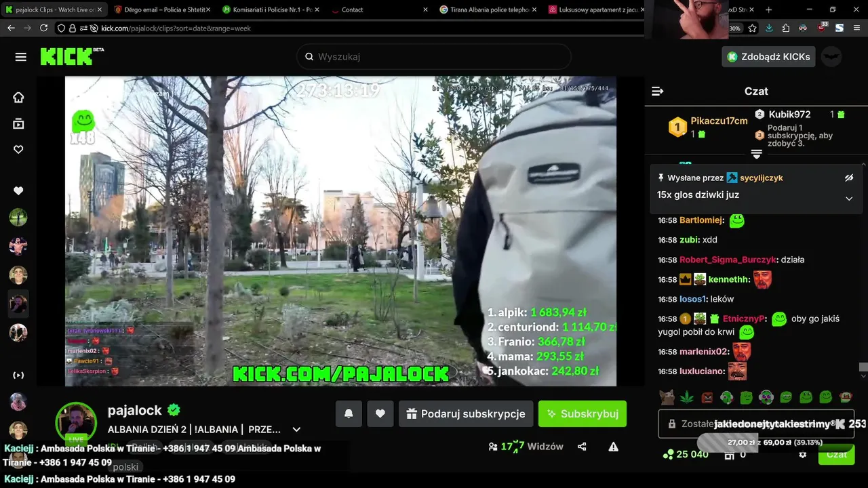This screenshot has height=488, width=868.
Task: Click the Wyszukaj search field
Action: tap(434, 57)
